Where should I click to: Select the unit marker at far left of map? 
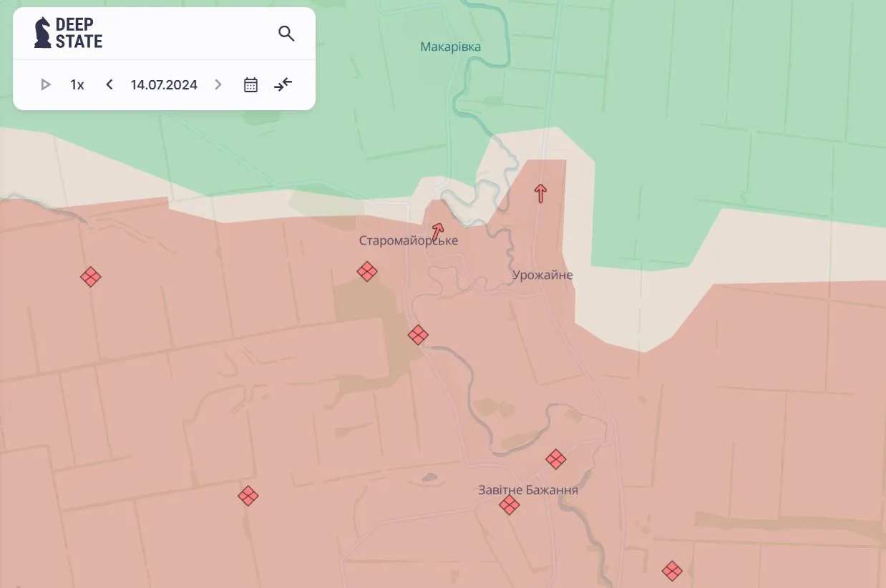pos(90,277)
